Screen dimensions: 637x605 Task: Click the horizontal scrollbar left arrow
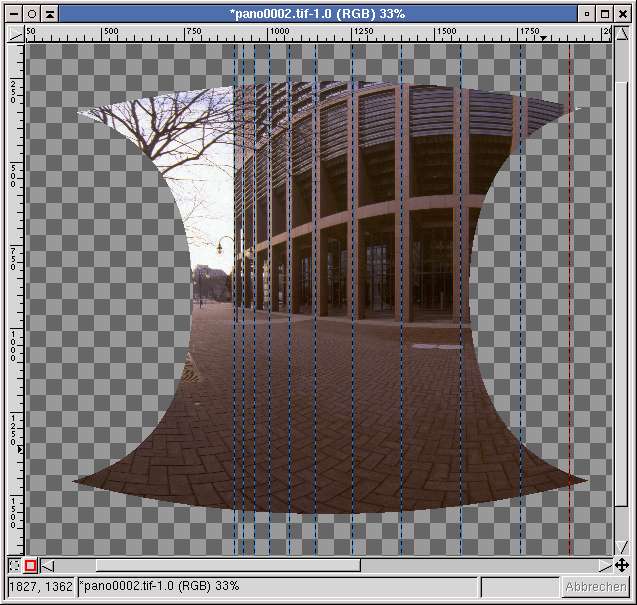48,565
